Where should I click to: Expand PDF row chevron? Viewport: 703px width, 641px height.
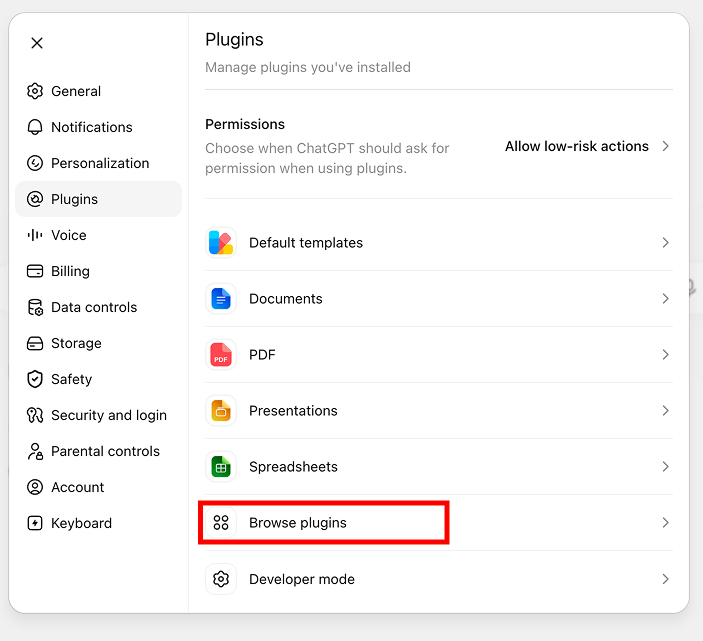click(x=666, y=355)
